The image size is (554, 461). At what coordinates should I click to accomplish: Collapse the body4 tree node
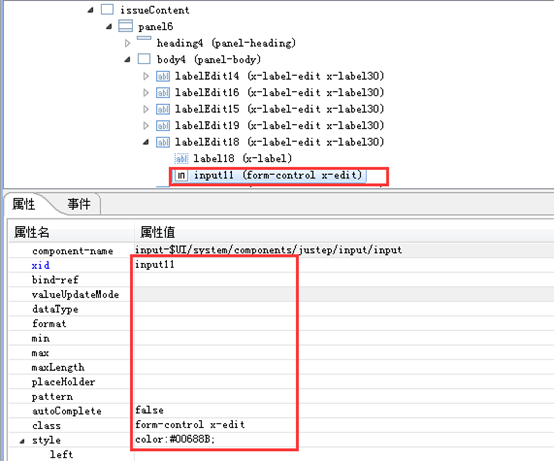click(128, 59)
